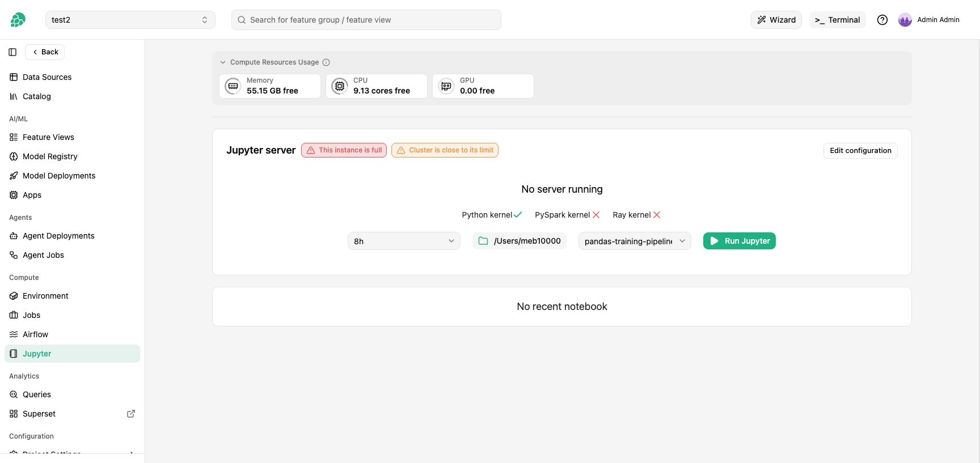Open the pandas-training-pipeline environment dropdown
Viewport: 980px width, 463px height.
pos(635,241)
